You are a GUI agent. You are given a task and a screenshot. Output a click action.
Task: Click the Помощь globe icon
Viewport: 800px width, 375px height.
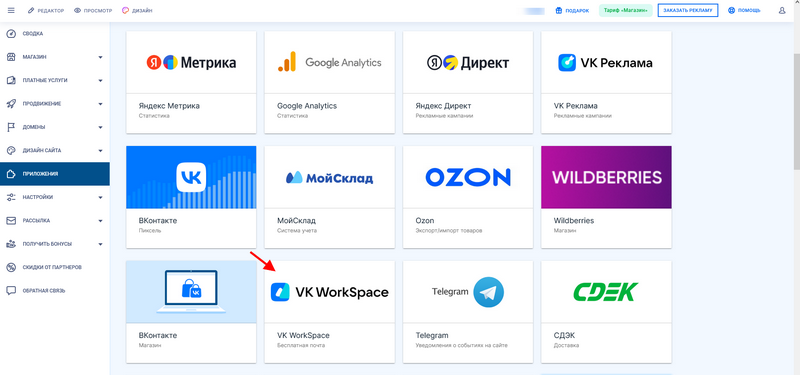[x=732, y=10]
